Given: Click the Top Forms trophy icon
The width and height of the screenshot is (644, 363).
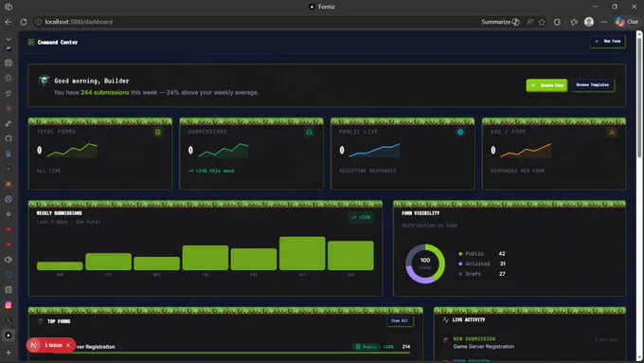Looking at the screenshot, I should (40, 321).
